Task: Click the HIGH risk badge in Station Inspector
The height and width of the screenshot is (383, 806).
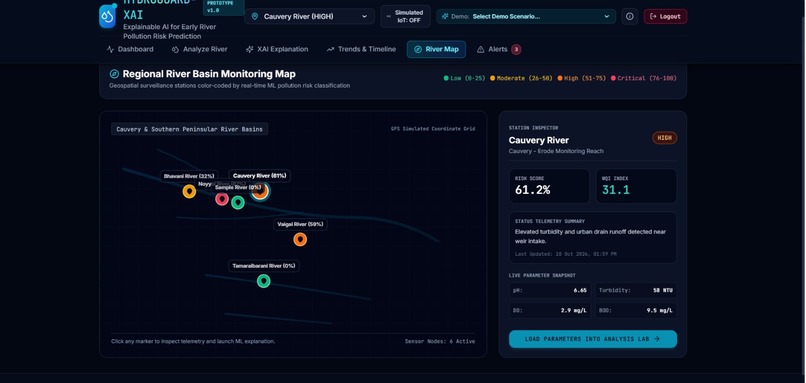Action: pyautogui.click(x=665, y=138)
